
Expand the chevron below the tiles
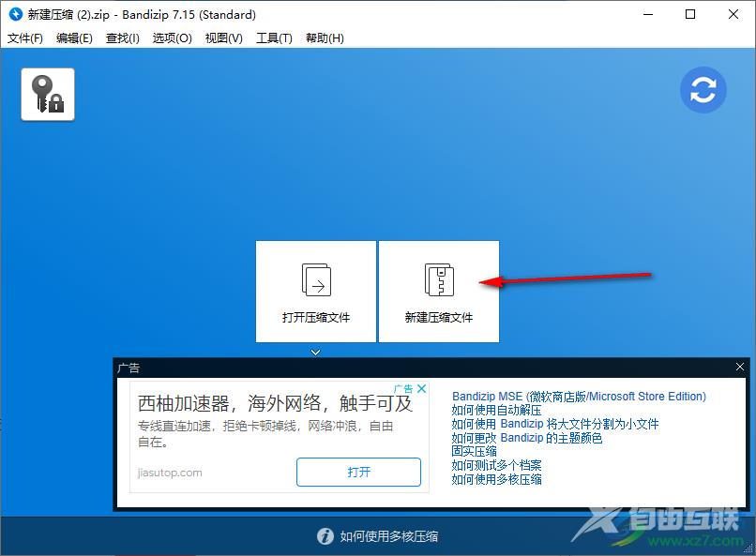pos(315,353)
